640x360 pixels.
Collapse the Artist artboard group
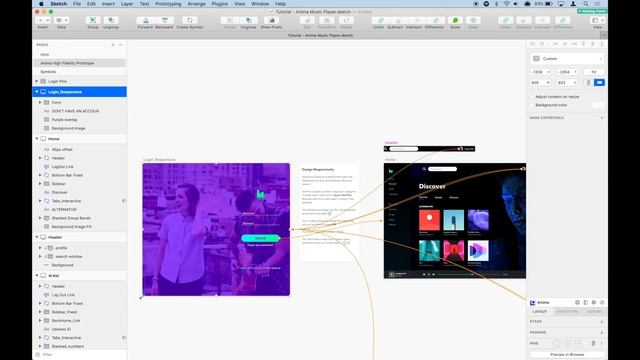coord(37,276)
